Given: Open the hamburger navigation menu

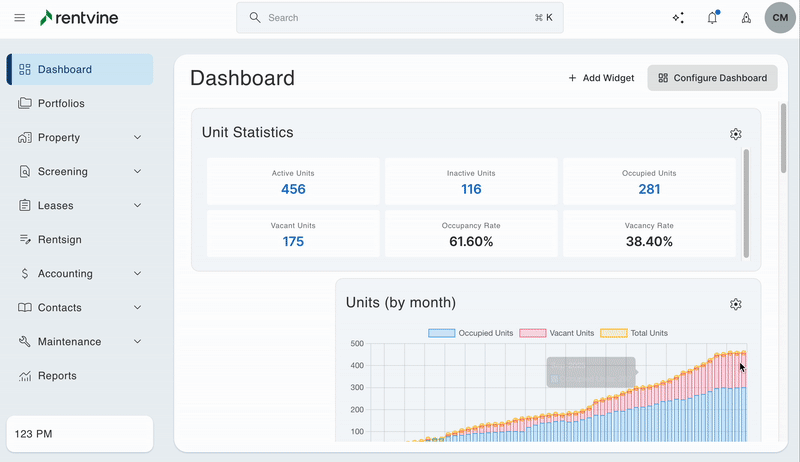Looking at the screenshot, I should (20, 18).
